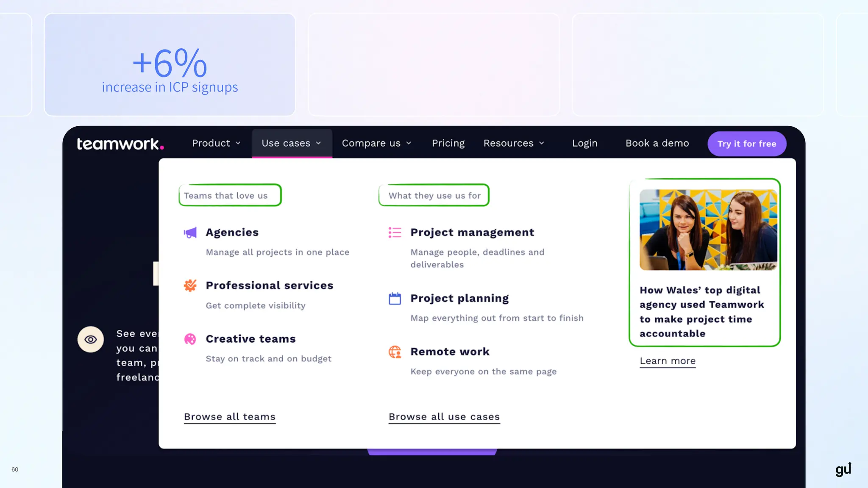Viewport: 868px width, 488px height.
Task: Go to the Pricing page
Action: coord(448,143)
